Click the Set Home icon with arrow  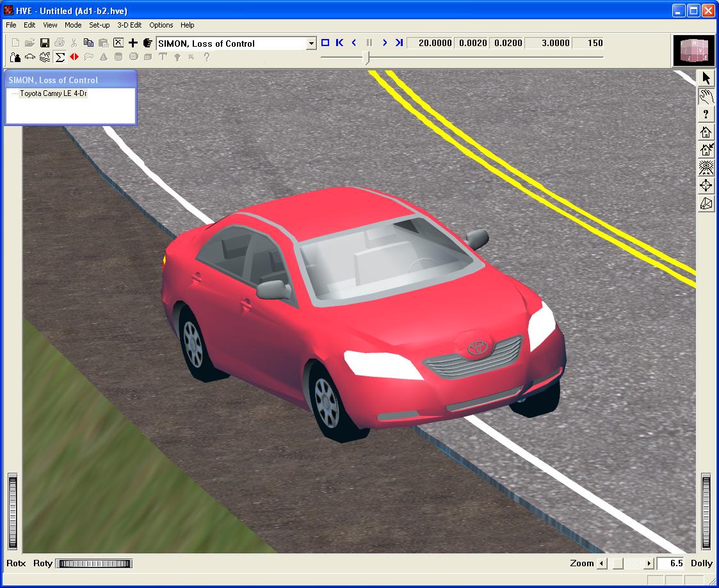[x=706, y=150]
